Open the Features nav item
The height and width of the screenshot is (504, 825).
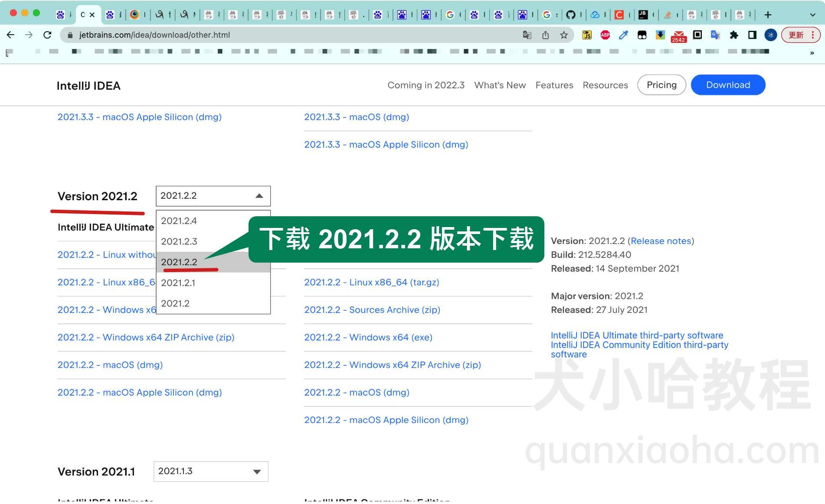pos(554,85)
